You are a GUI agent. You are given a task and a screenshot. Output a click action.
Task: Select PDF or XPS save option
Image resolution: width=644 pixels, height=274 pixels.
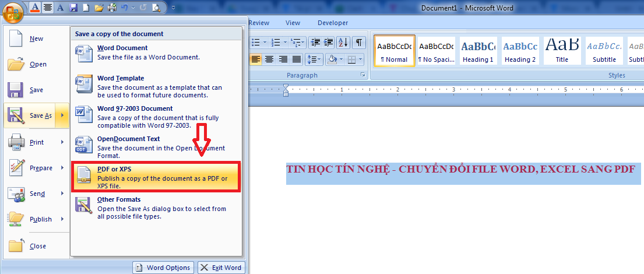(x=156, y=177)
